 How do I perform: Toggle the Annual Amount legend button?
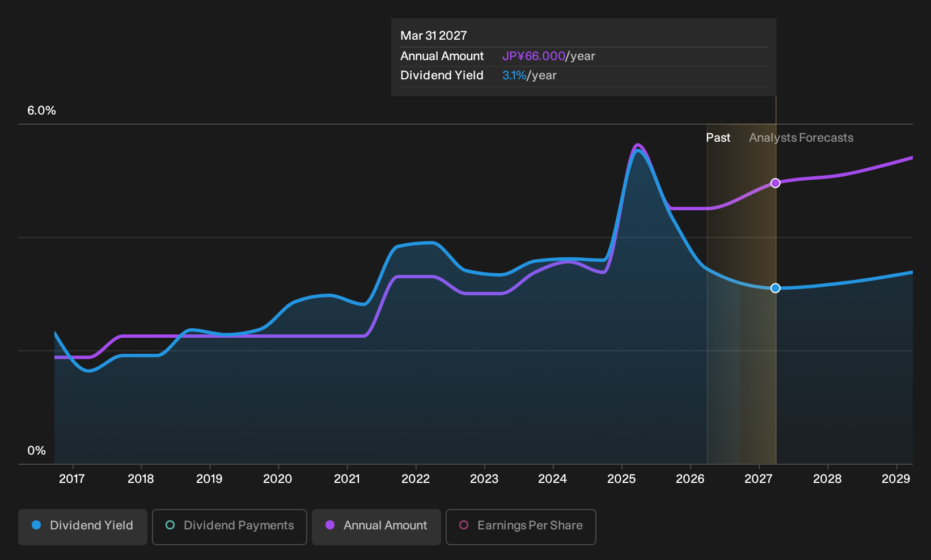pos(376,527)
